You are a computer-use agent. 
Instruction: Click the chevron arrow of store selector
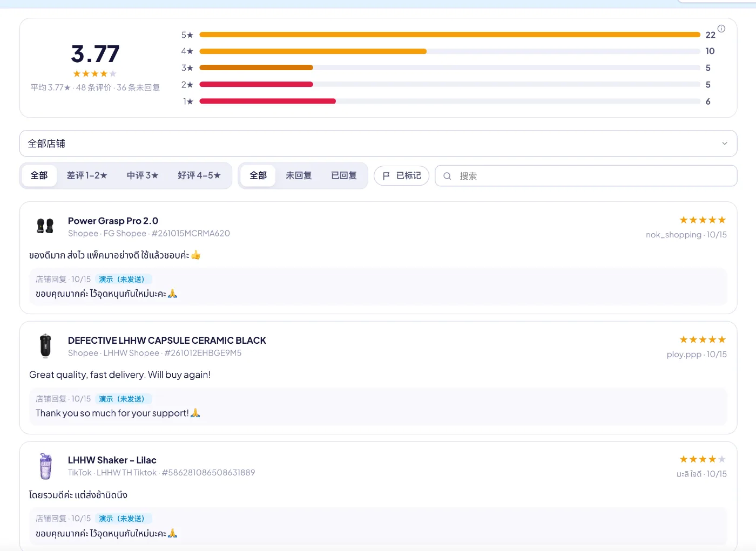tap(725, 144)
